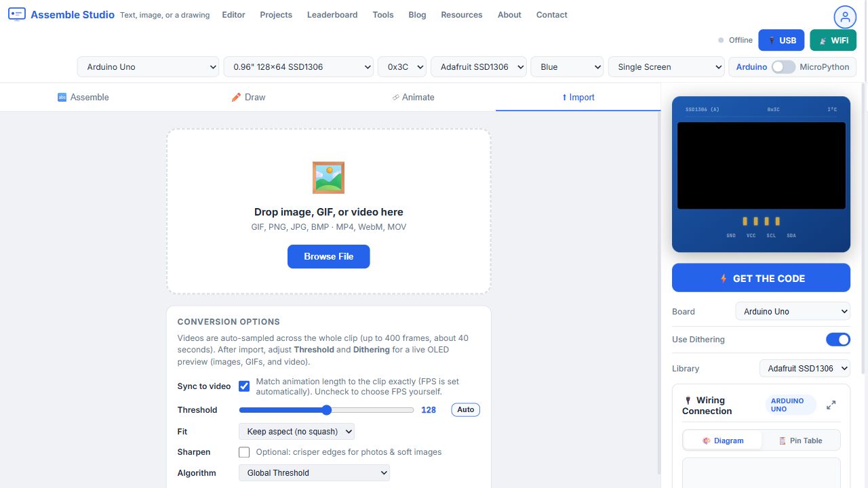This screenshot has width=868, height=488.
Task: Open the user profile icon
Action: 845,17
